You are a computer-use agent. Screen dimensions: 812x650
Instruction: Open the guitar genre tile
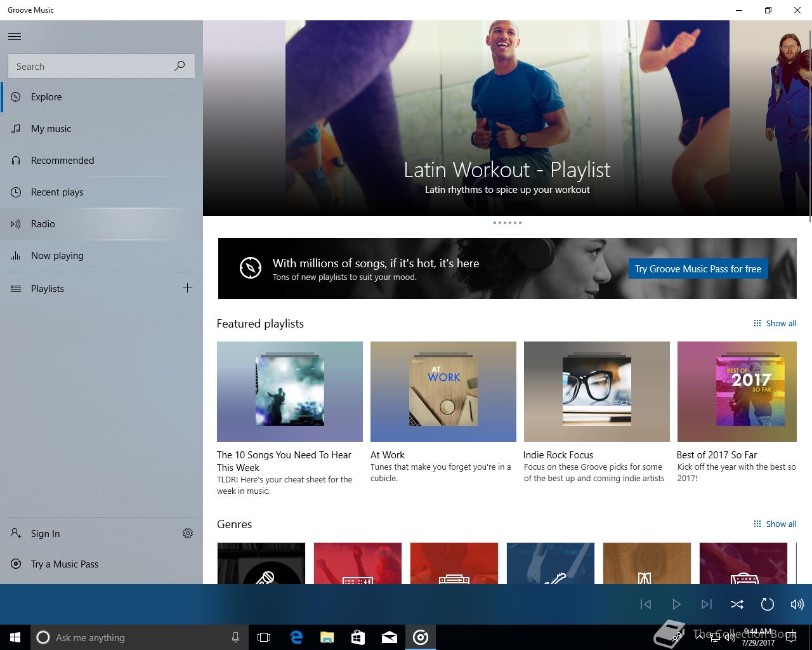[551, 563]
